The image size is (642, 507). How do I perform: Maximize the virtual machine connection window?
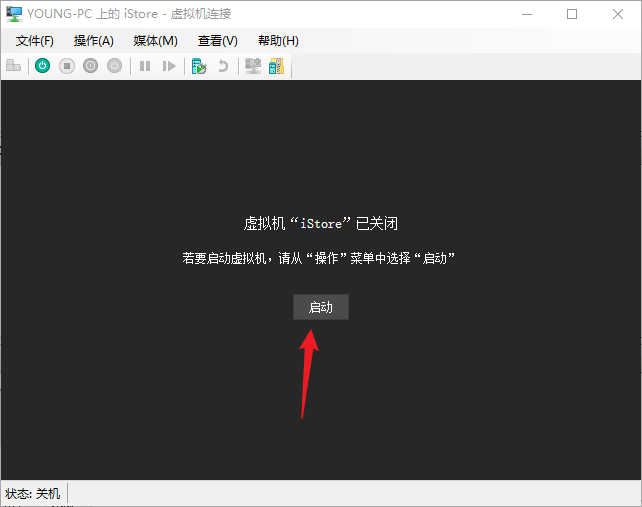click(572, 14)
